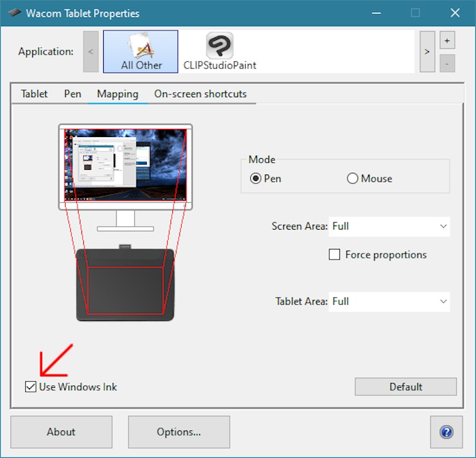Uncheck the Use Windows Ink checkbox

pyautogui.click(x=31, y=387)
